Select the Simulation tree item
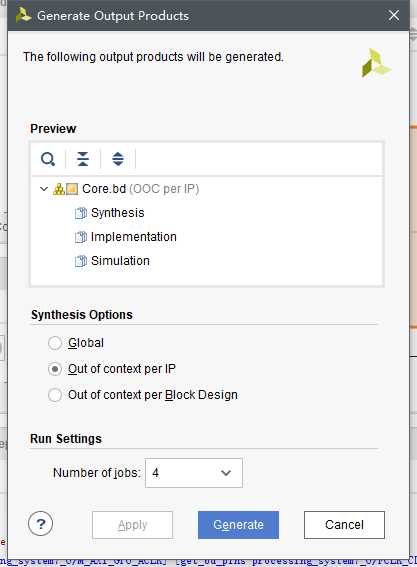 coord(120,261)
